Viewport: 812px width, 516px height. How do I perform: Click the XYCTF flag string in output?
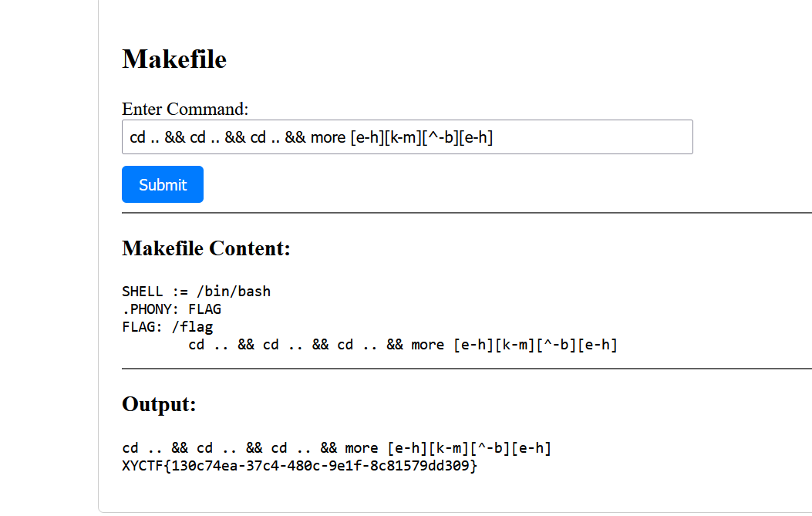click(x=300, y=466)
